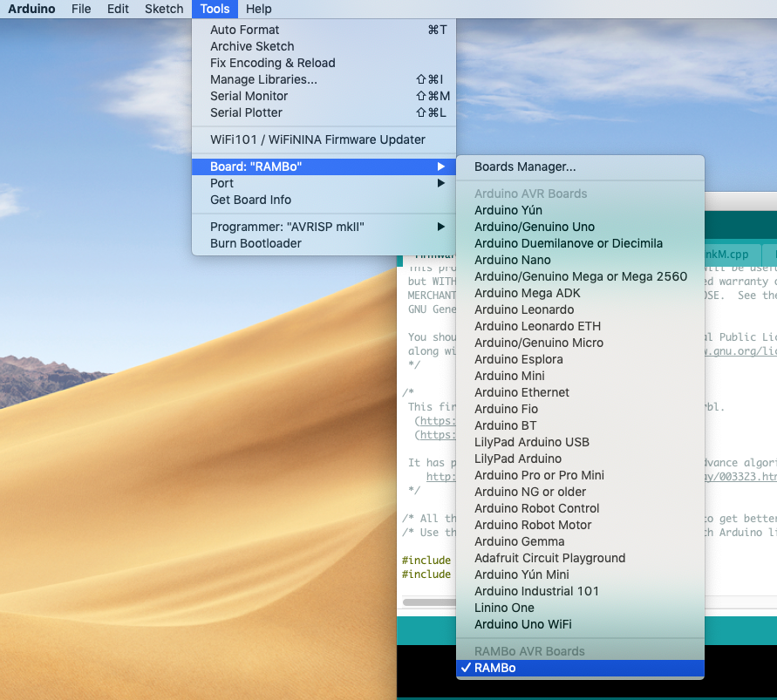
Task: Open the File menu
Action: (81, 9)
